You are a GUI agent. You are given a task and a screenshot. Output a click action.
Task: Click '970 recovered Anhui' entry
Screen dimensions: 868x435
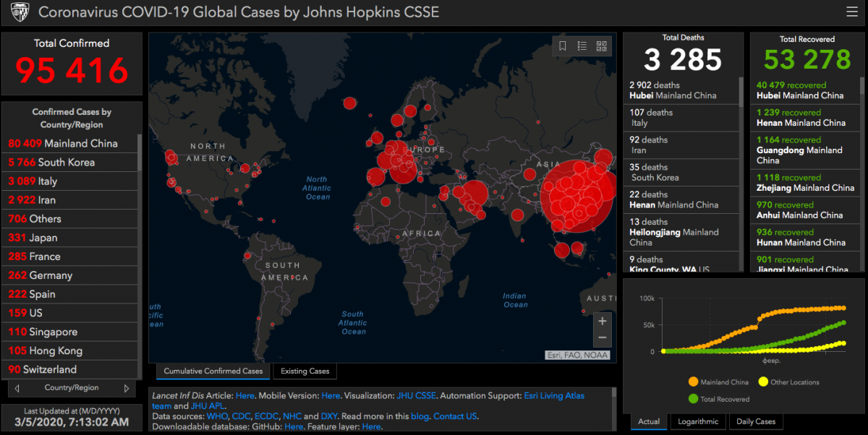coord(804,210)
